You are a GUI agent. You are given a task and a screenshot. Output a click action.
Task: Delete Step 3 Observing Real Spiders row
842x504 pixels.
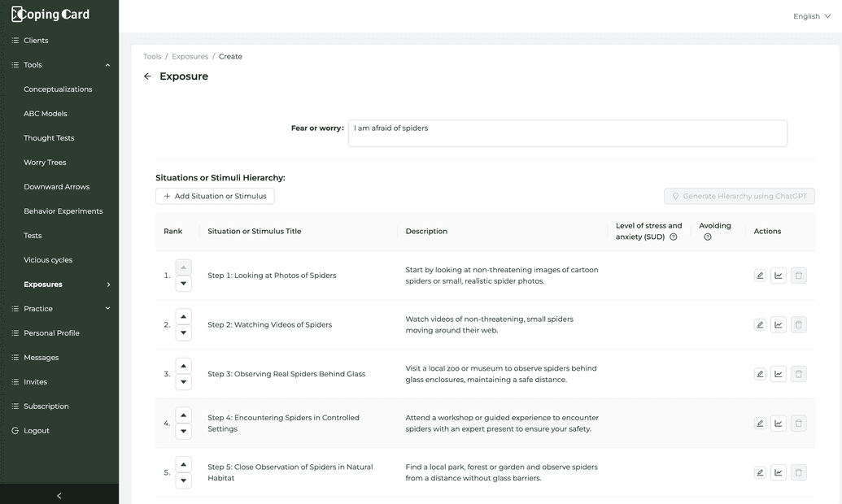[799, 374]
